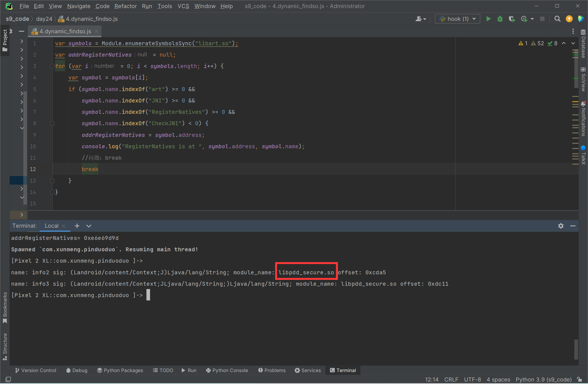
Task: Open the Refactor menu
Action: coord(125,6)
